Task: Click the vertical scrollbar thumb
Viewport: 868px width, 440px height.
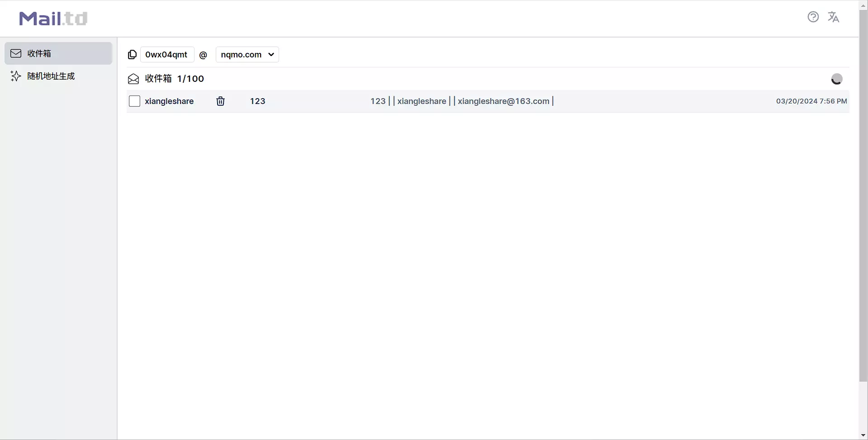Action: click(863, 194)
